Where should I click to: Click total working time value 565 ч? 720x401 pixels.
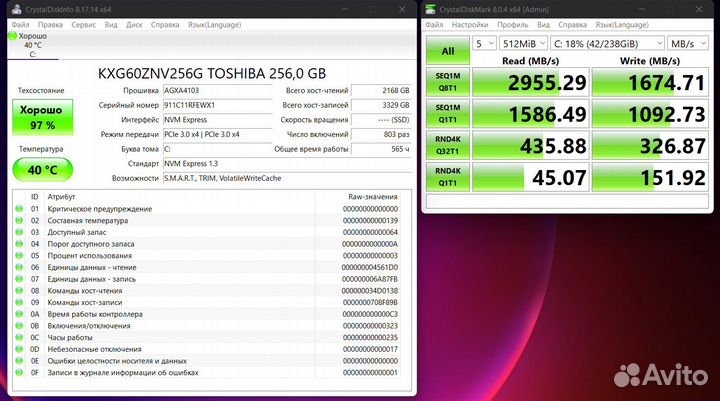pos(381,149)
